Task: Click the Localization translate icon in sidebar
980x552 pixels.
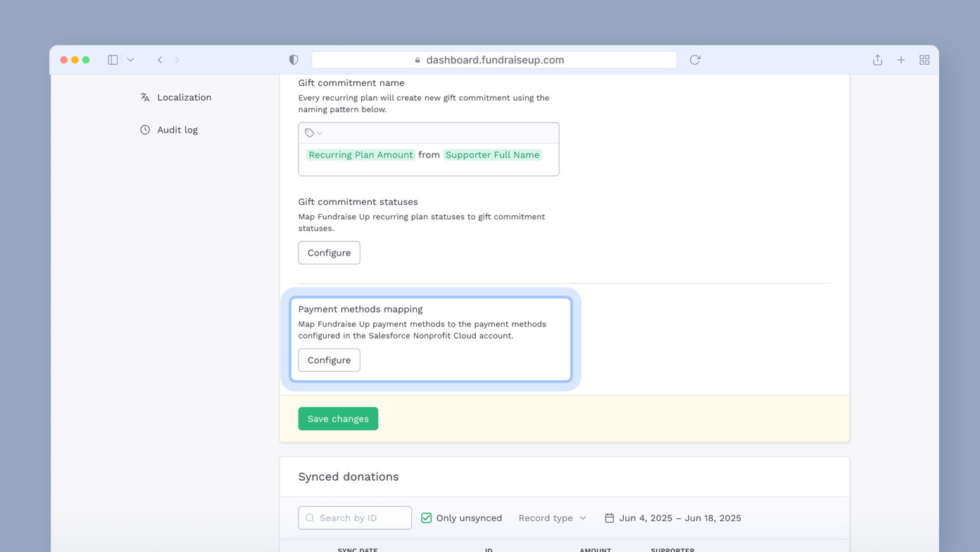Action: pyautogui.click(x=144, y=97)
